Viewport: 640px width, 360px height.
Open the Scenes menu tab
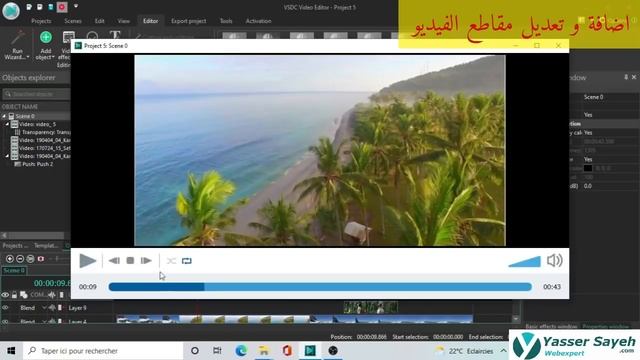73,21
